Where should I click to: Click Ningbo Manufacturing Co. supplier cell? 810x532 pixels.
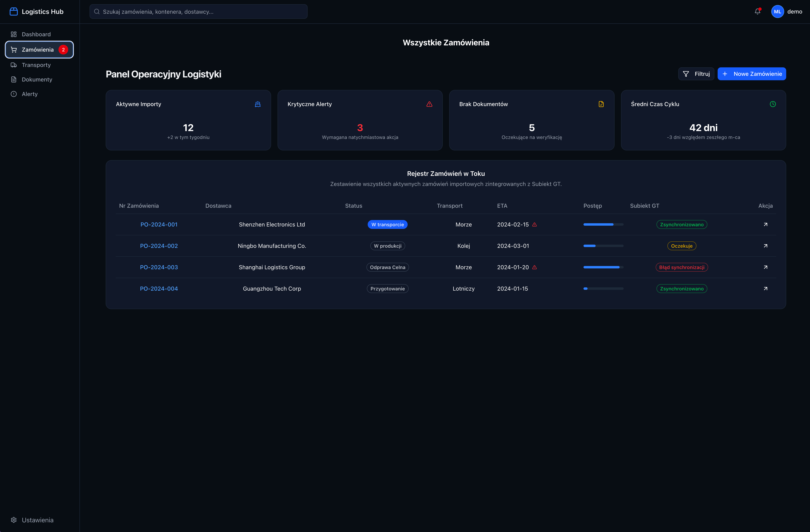tap(272, 246)
